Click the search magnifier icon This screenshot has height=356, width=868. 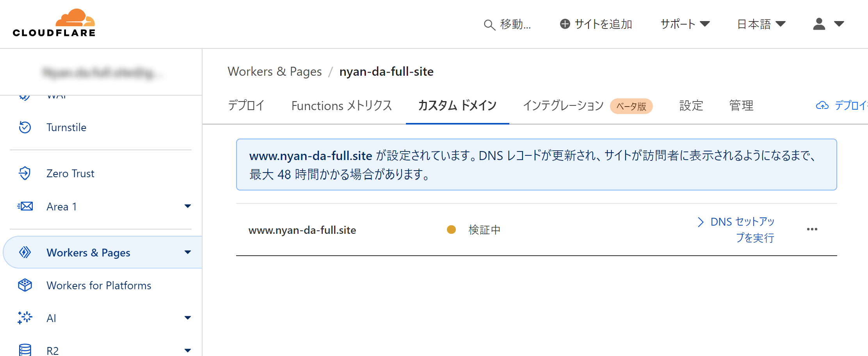pyautogui.click(x=489, y=25)
